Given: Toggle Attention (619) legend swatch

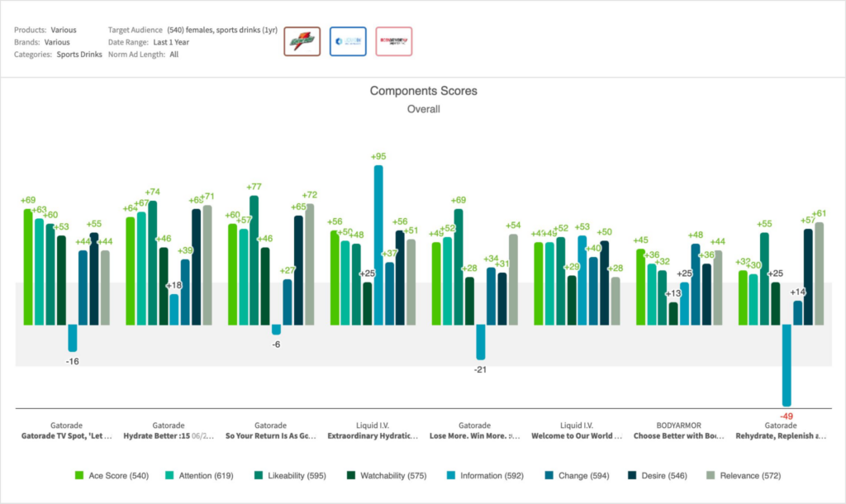Looking at the screenshot, I should coord(169,475).
